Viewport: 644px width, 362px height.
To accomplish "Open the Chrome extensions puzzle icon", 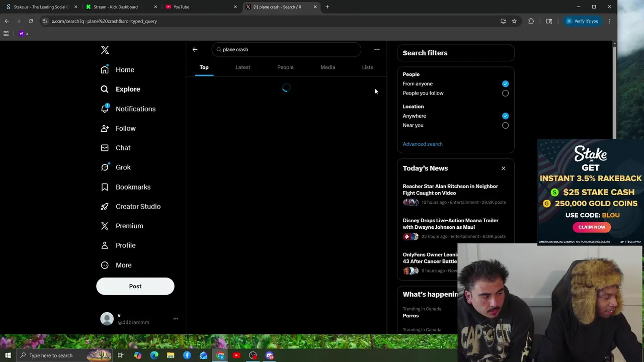I will pos(531,21).
